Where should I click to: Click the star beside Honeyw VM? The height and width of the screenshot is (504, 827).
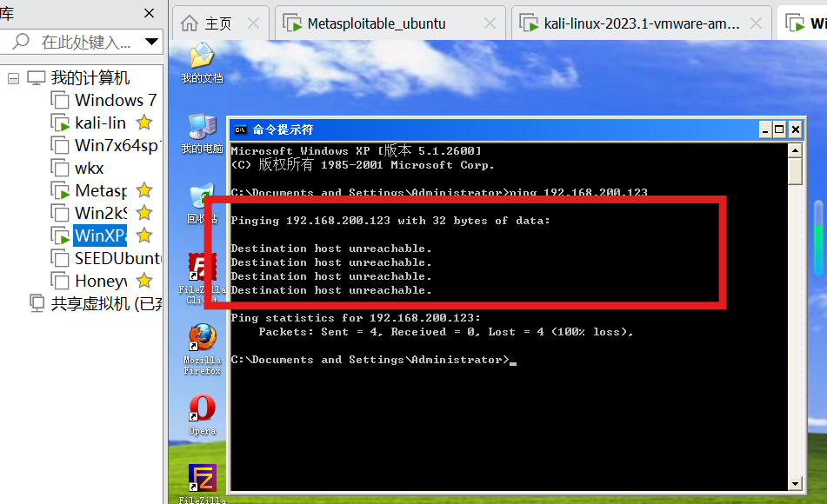(144, 281)
